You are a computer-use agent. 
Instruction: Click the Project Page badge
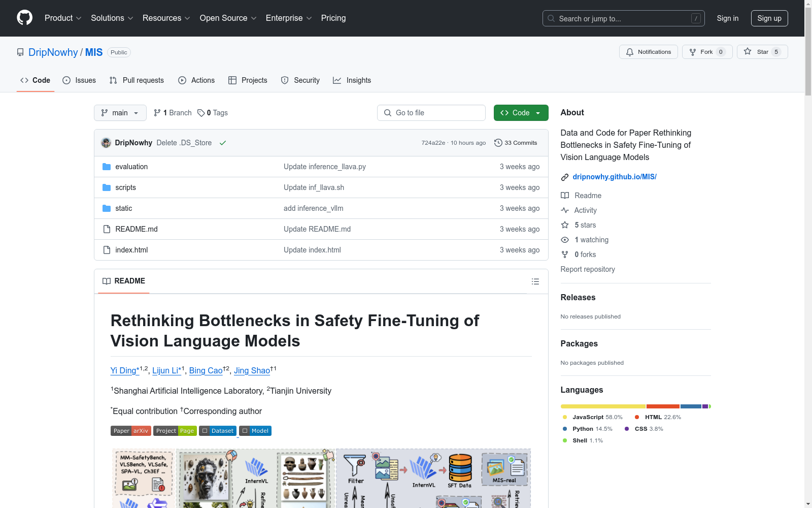click(x=175, y=431)
